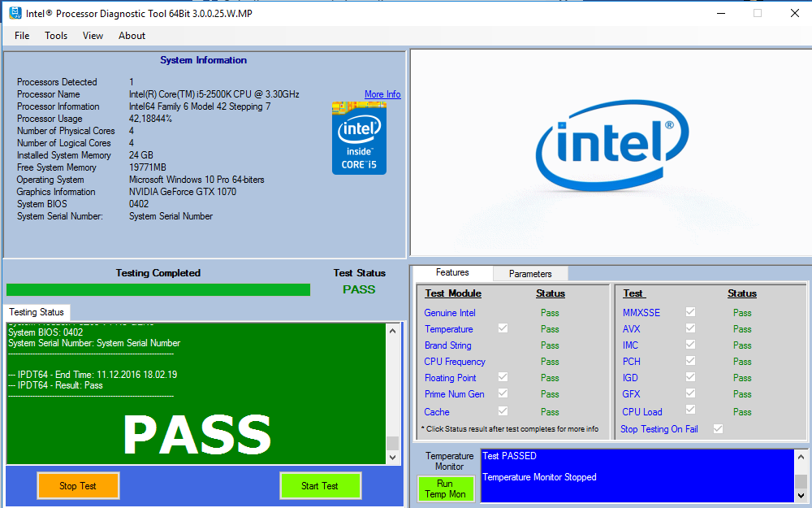
Task: Click the Pass status for MMXSSE
Action: point(742,313)
